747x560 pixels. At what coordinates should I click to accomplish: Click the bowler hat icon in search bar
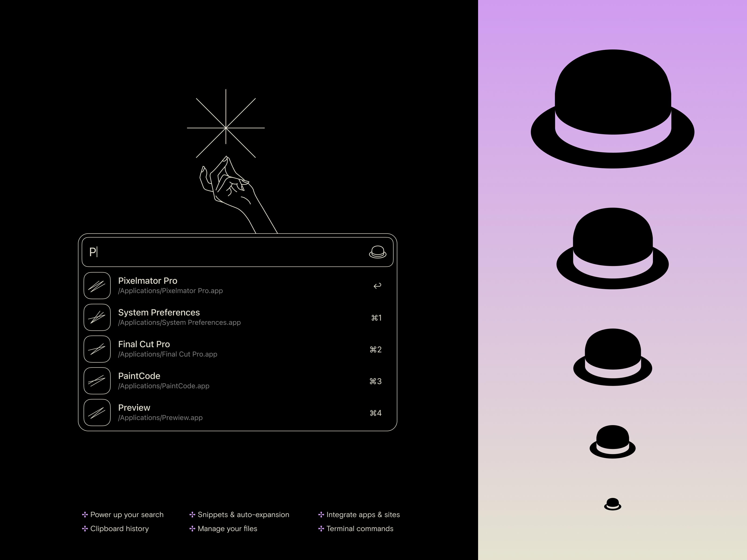click(377, 252)
